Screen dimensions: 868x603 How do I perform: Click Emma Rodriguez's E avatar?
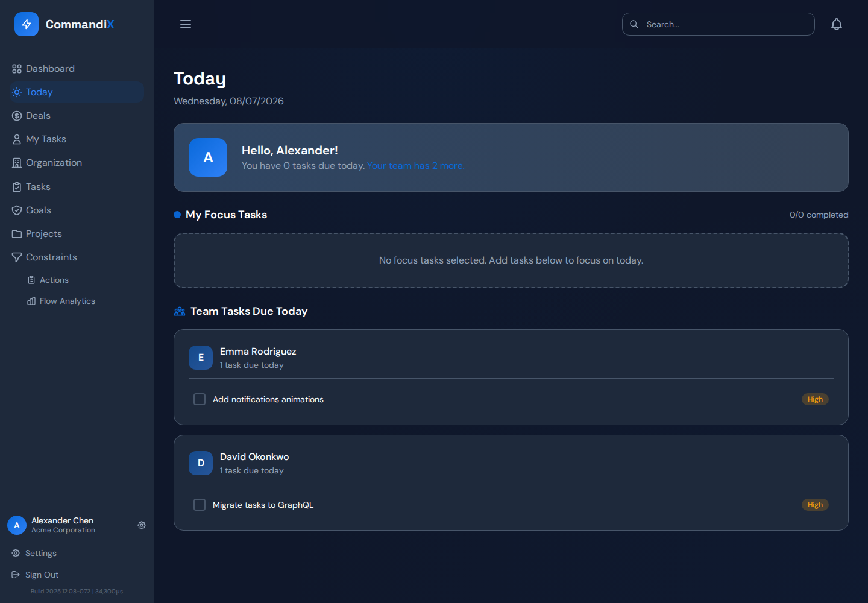(x=201, y=358)
